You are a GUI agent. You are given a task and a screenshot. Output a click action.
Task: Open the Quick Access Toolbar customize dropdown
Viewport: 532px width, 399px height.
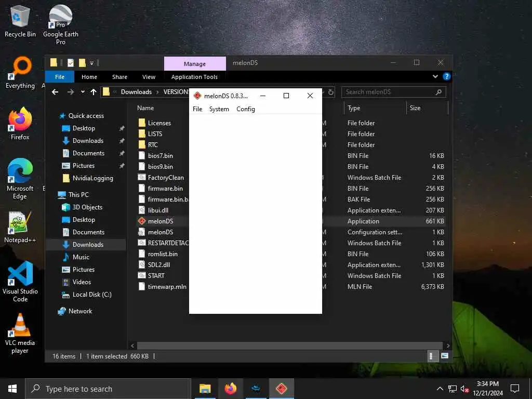click(x=91, y=63)
